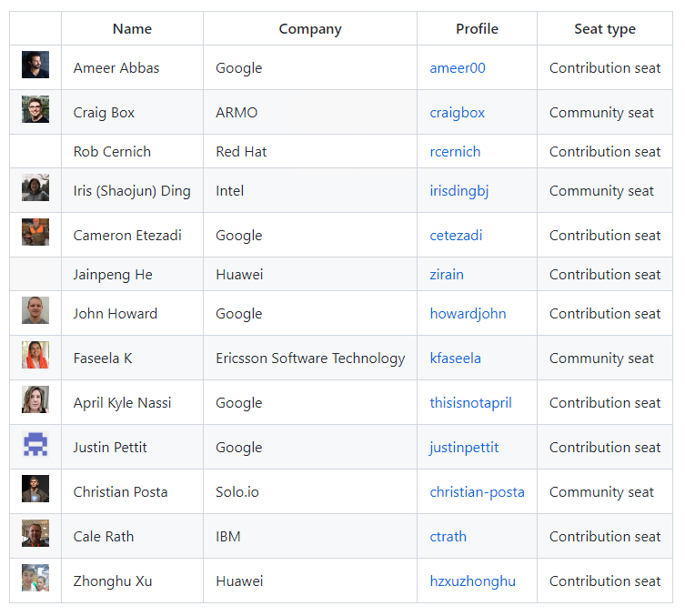Click Cale Rath's avatar photo

point(35,533)
